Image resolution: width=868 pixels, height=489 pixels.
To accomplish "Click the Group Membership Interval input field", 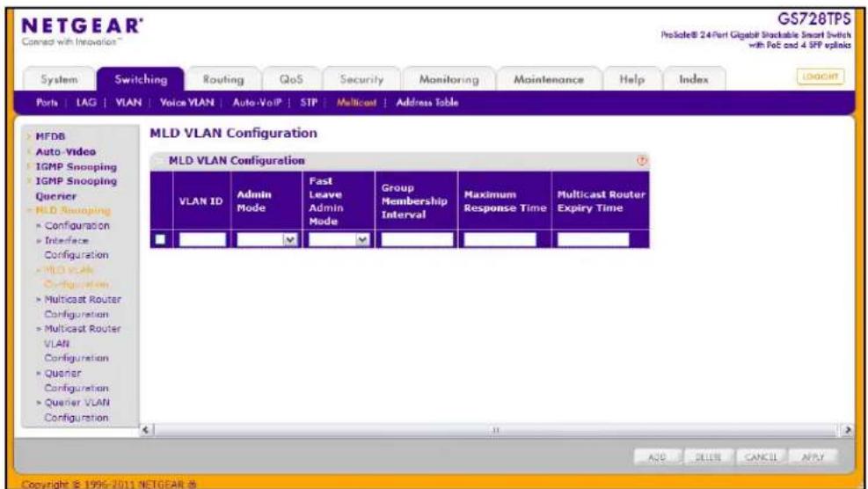I will click(x=417, y=239).
